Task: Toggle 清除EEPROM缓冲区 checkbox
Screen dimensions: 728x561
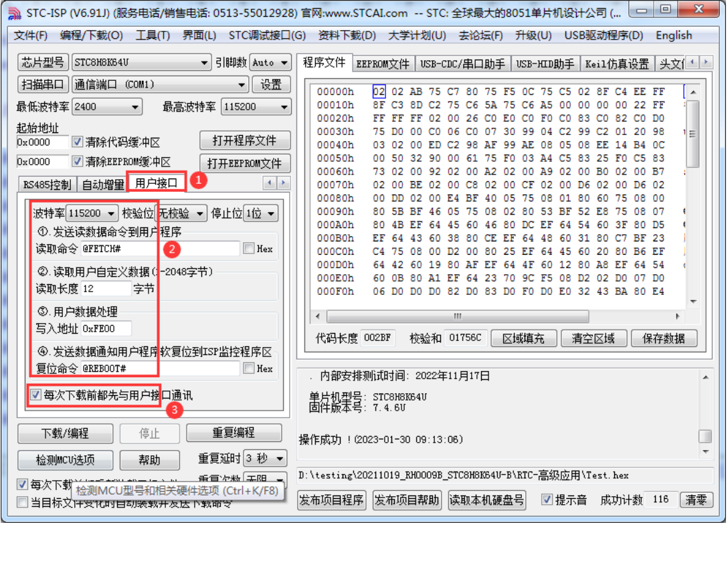Action: point(77,161)
